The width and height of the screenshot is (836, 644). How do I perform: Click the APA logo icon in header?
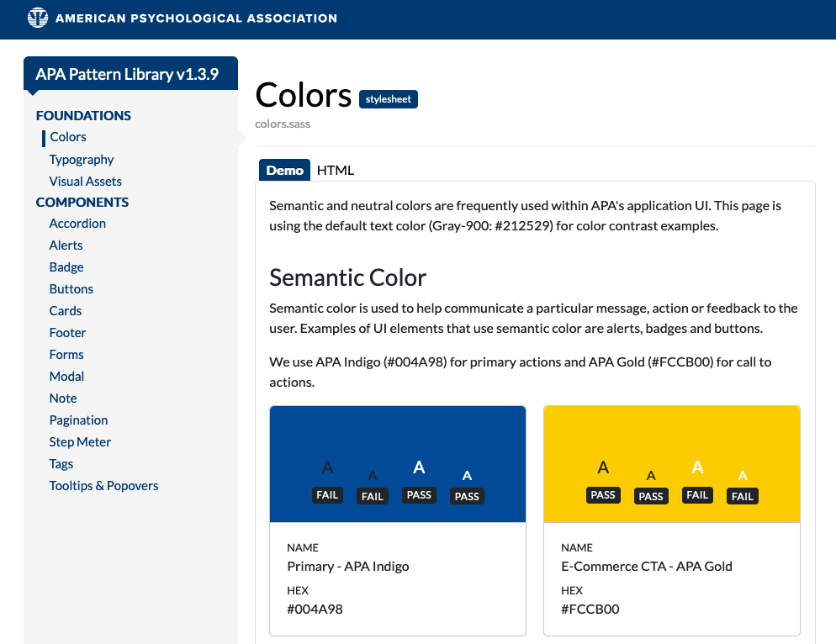[x=39, y=18]
